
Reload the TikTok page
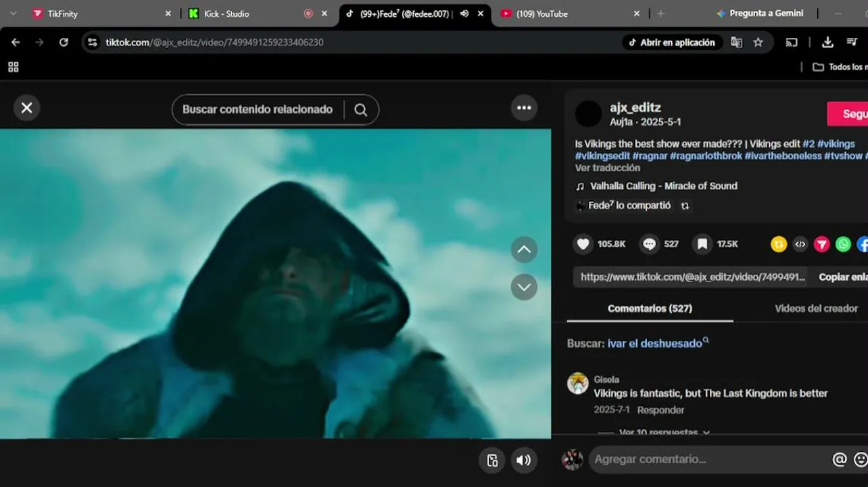64,42
